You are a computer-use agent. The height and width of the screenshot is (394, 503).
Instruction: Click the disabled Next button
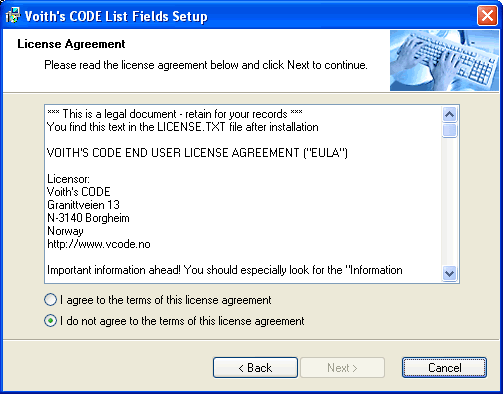(x=342, y=368)
